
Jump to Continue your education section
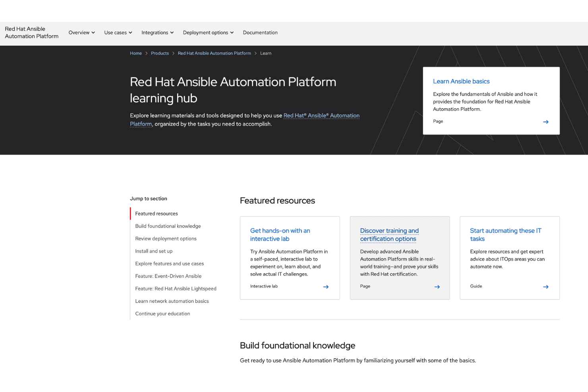[162, 314]
